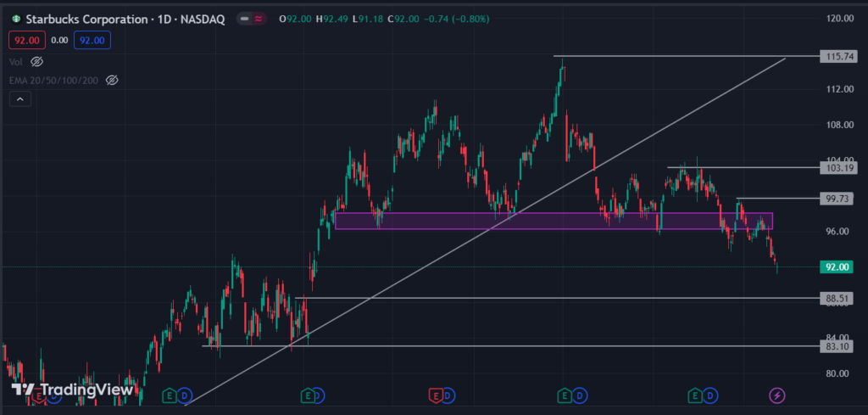The width and height of the screenshot is (868, 415).
Task: Click the H92.49 high value in the header
Action: pos(331,19)
